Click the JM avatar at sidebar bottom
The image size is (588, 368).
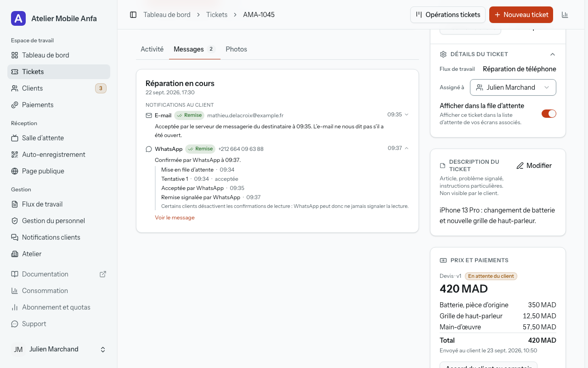[18, 350]
